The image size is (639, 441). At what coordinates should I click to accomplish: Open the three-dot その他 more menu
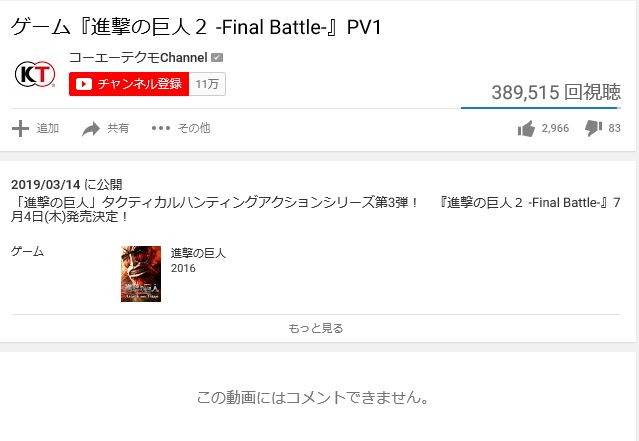pos(161,128)
